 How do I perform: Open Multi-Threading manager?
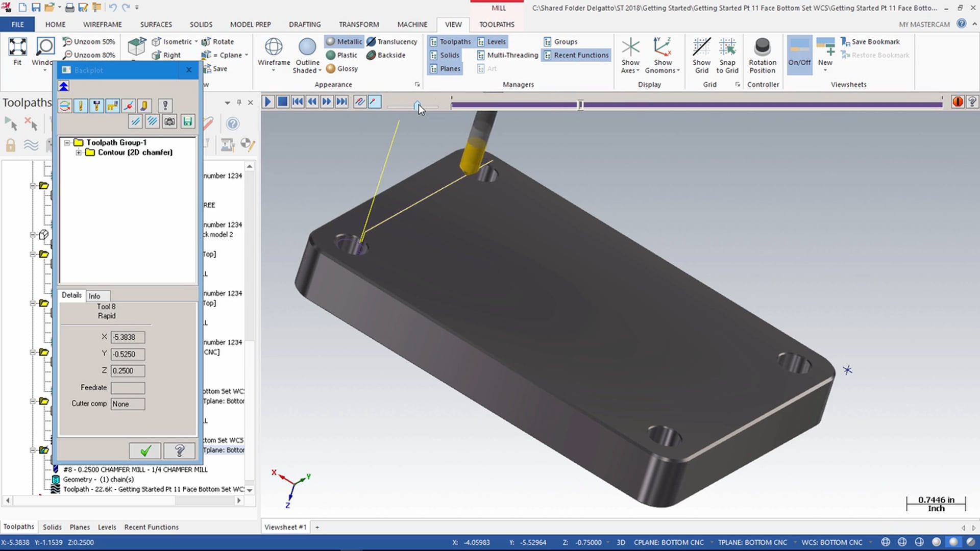tap(507, 55)
